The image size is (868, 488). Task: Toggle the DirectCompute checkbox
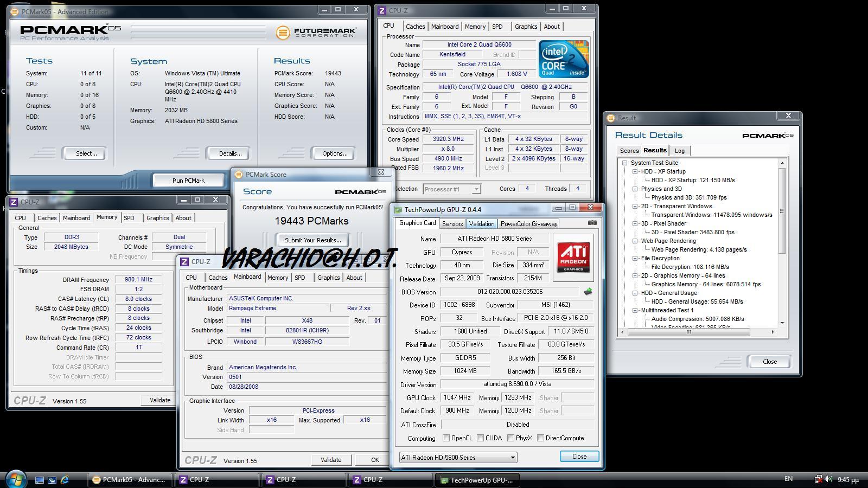pyautogui.click(x=540, y=438)
